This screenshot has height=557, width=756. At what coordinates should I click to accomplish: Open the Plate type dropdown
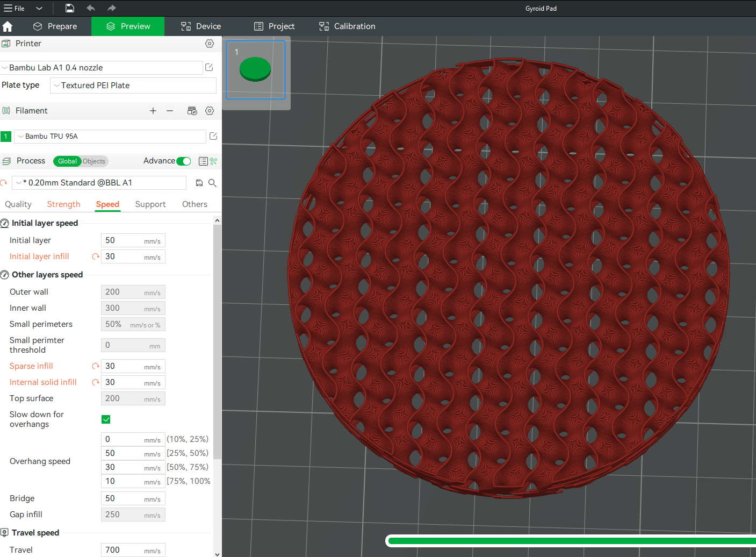(133, 85)
